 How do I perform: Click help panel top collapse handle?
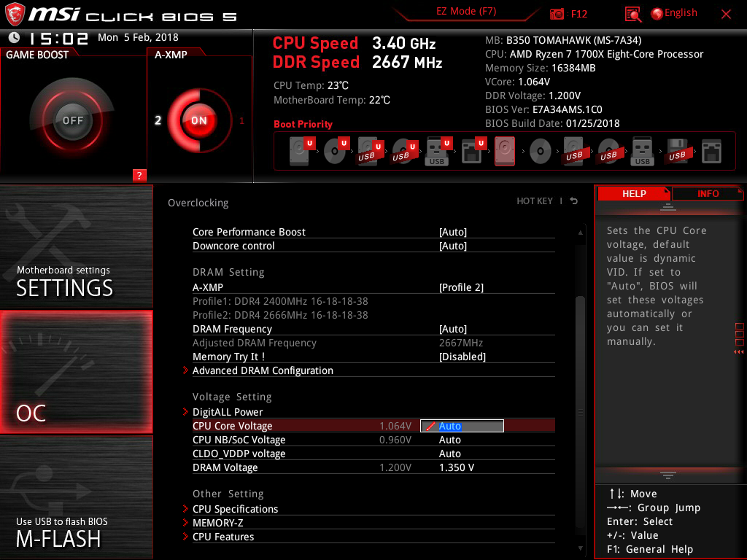coord(668,206)
